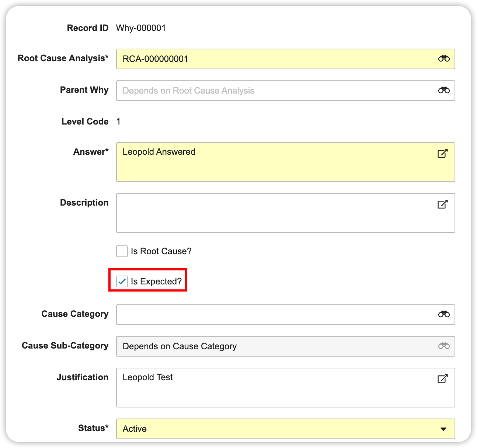Enable the Is Root Cause? checkbox
This screenshot has height=448, width=477.
click(x=122, y=251)
